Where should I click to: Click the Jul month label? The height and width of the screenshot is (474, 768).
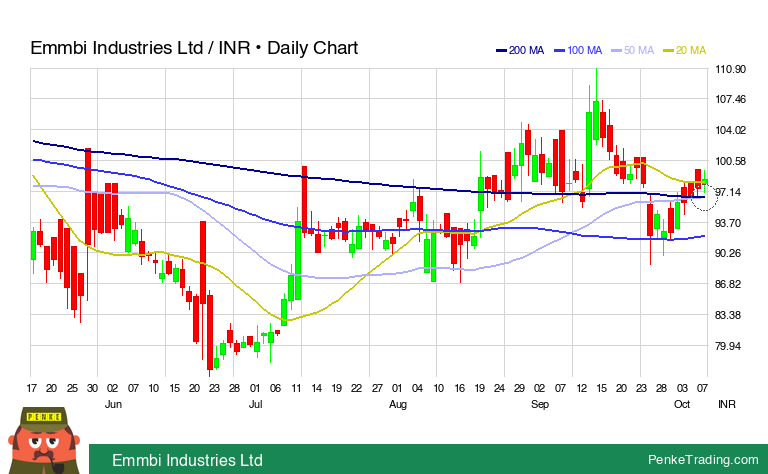click(256, 404)
